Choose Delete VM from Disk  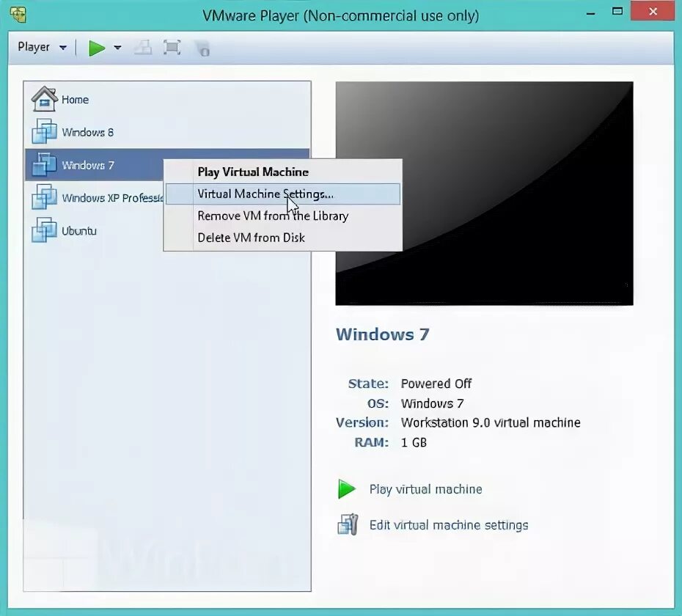click(x=283, y=238)
